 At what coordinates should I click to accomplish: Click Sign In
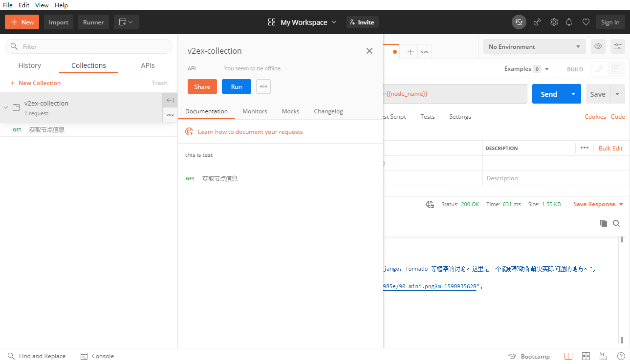pos(610,22)
